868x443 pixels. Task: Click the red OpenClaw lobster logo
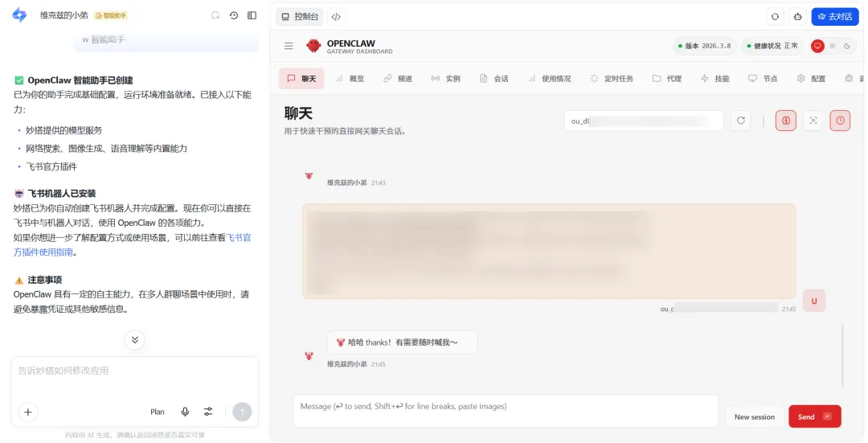[x=313, y=46]
